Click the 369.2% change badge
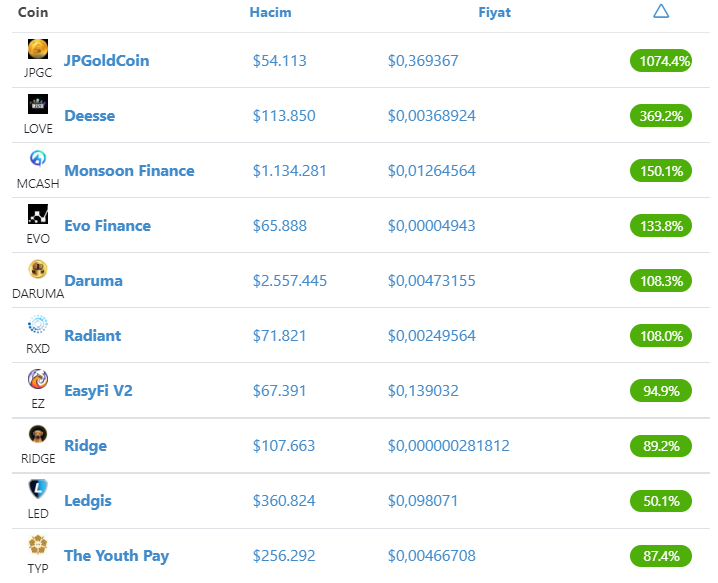This screenshot has height=583, width=718. point(661,115)
